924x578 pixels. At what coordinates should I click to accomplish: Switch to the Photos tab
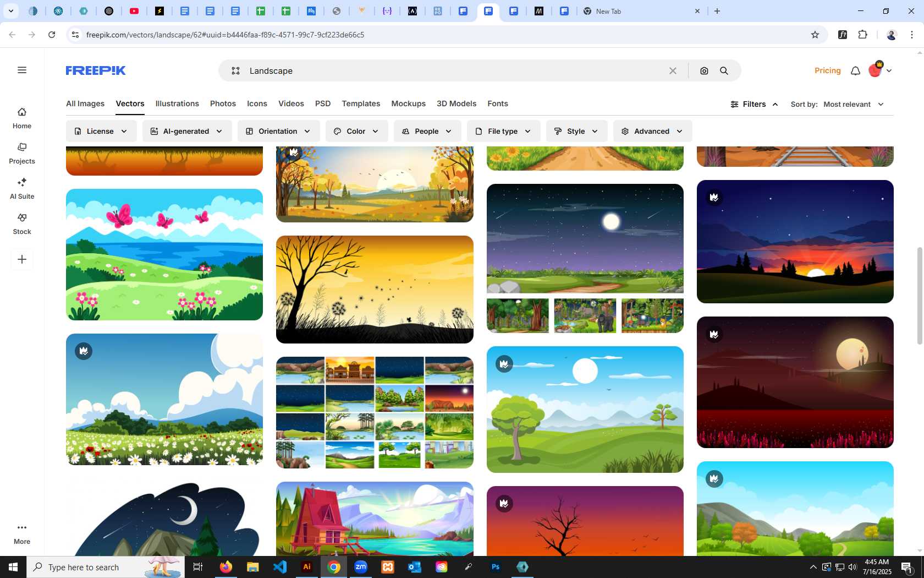click(x=223, y=103)
